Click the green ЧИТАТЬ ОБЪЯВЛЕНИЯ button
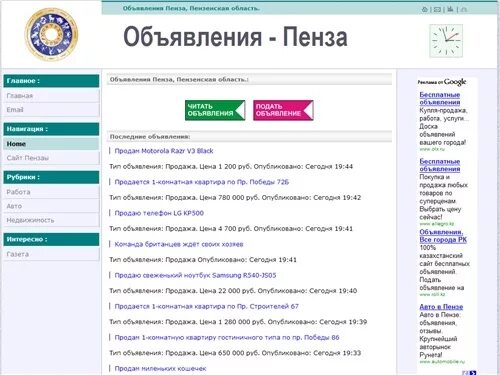 pos(215,110)
